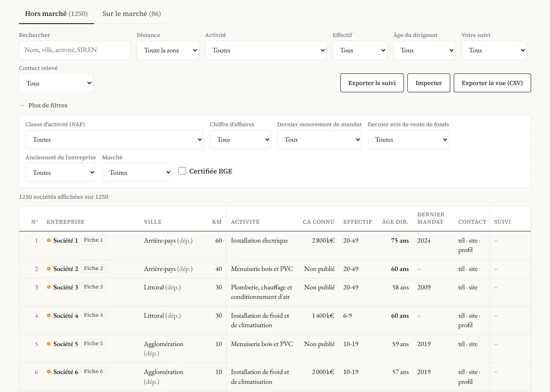Sort by the N° column header
Screen dimensions: 550x392
click(35, 222)
